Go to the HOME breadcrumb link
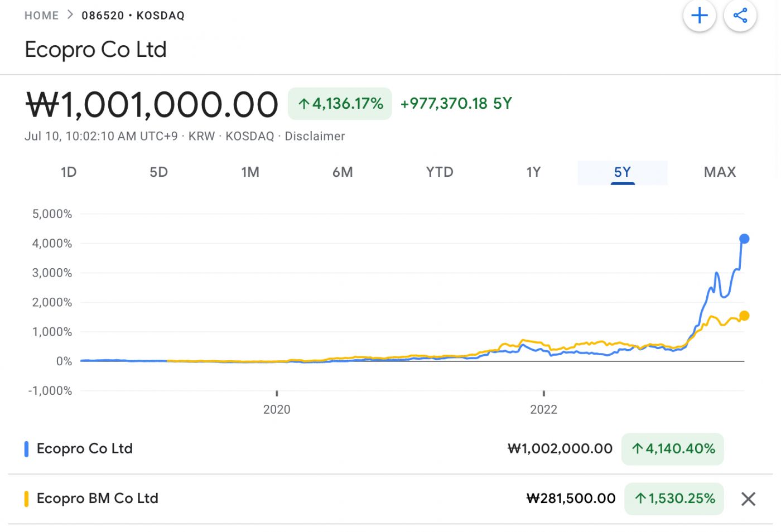This screenshot has height=532, width=781. click(x=41, y=16)
